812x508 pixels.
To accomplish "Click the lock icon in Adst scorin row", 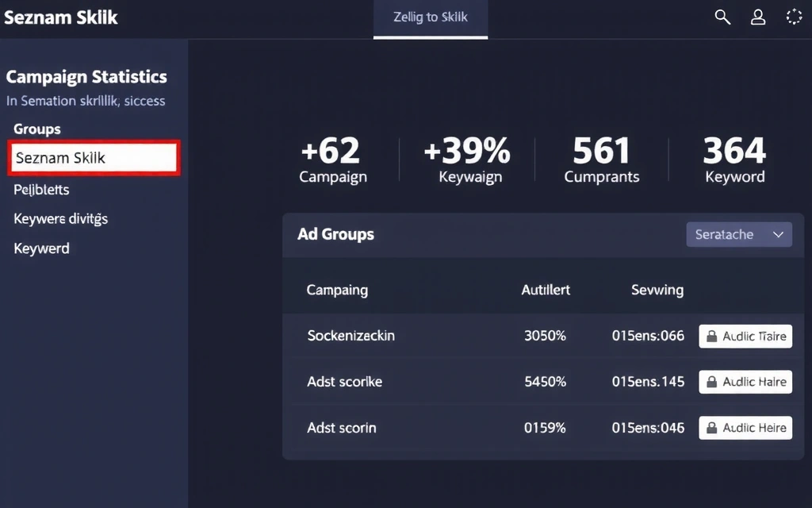I will [x=711, y=428].
